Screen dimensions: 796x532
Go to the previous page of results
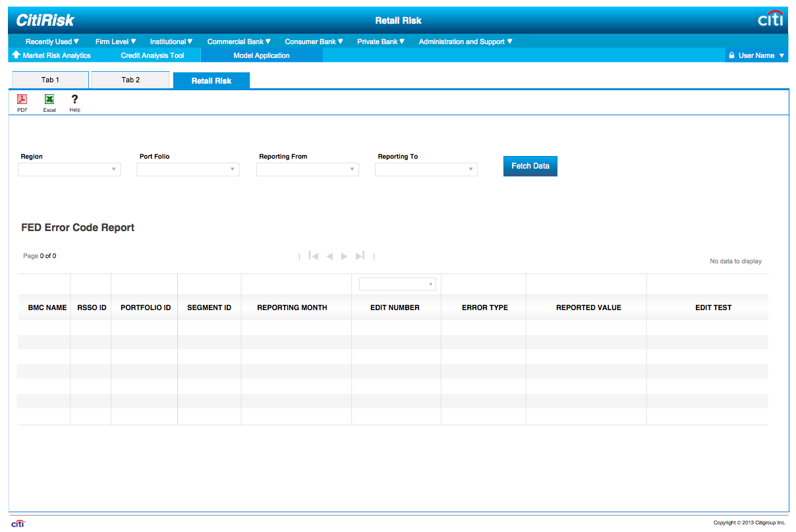[x=329, y=256]
